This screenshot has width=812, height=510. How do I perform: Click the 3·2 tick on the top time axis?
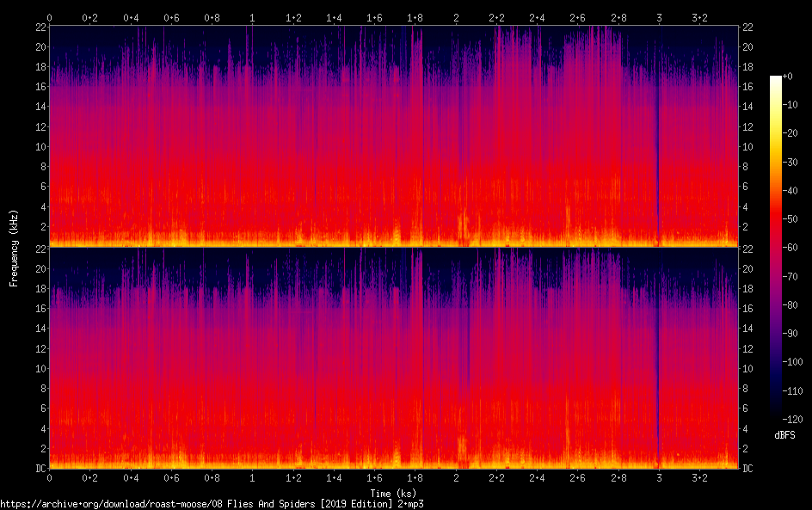pyautogui.click(x=699, y=16)
